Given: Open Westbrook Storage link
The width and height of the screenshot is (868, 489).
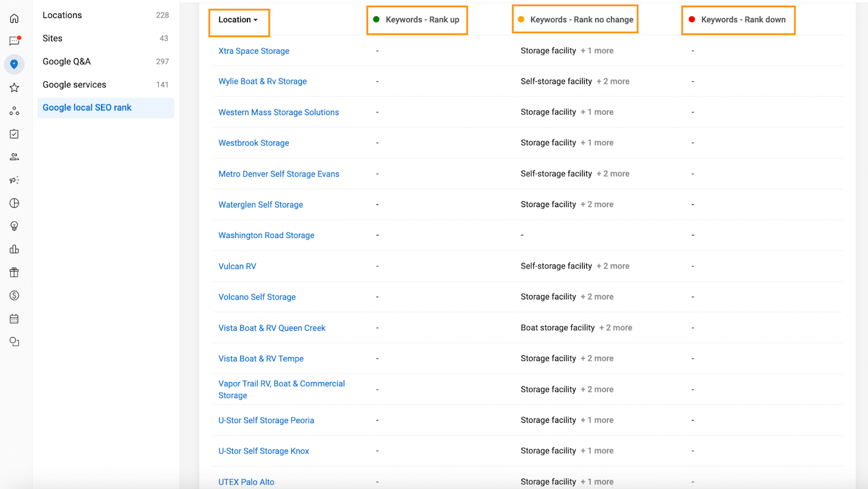Looking at the screenshot, I should coord(254,143).
